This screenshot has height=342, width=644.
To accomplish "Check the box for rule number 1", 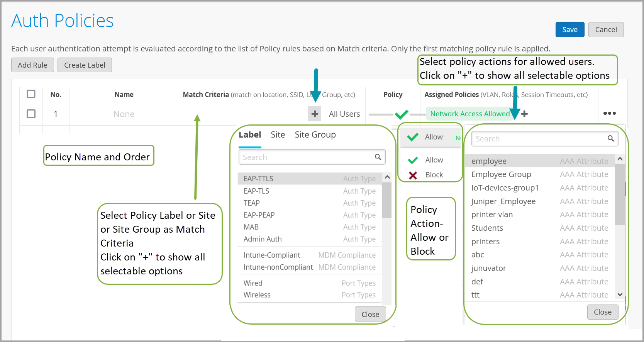I will pyautogui.click(x=31, y=114).
